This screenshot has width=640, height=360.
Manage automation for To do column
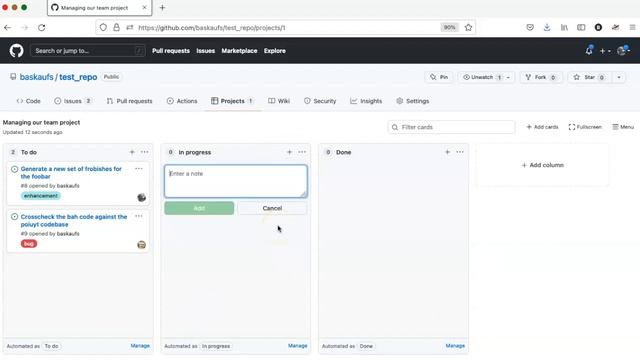click(140, 346)
